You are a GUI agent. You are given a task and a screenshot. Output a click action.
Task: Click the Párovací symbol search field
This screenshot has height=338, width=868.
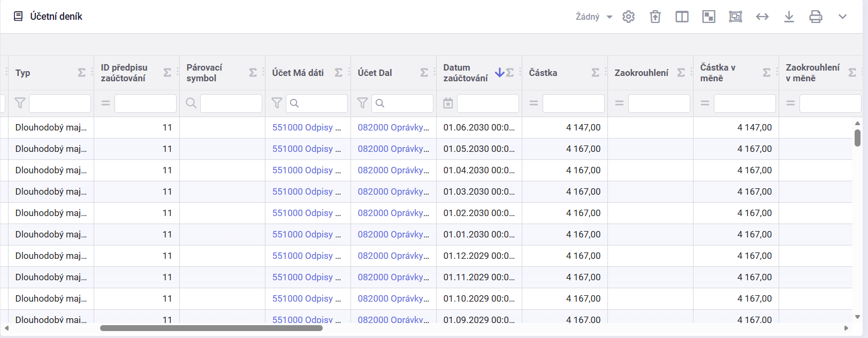point(231,103)
